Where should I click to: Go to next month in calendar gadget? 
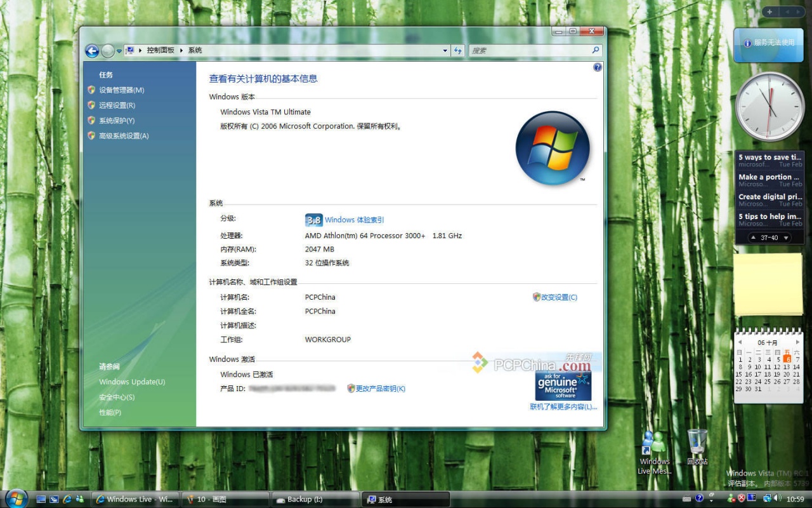point(798,342)
